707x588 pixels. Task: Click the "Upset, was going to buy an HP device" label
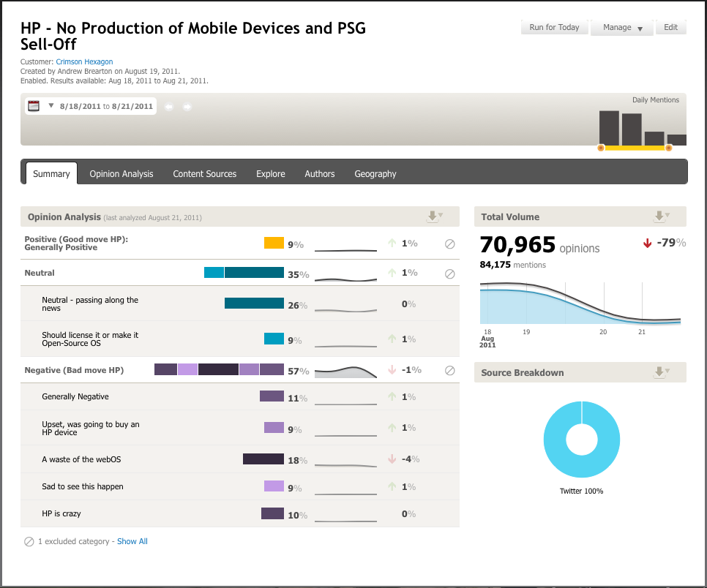click(91, 428)
